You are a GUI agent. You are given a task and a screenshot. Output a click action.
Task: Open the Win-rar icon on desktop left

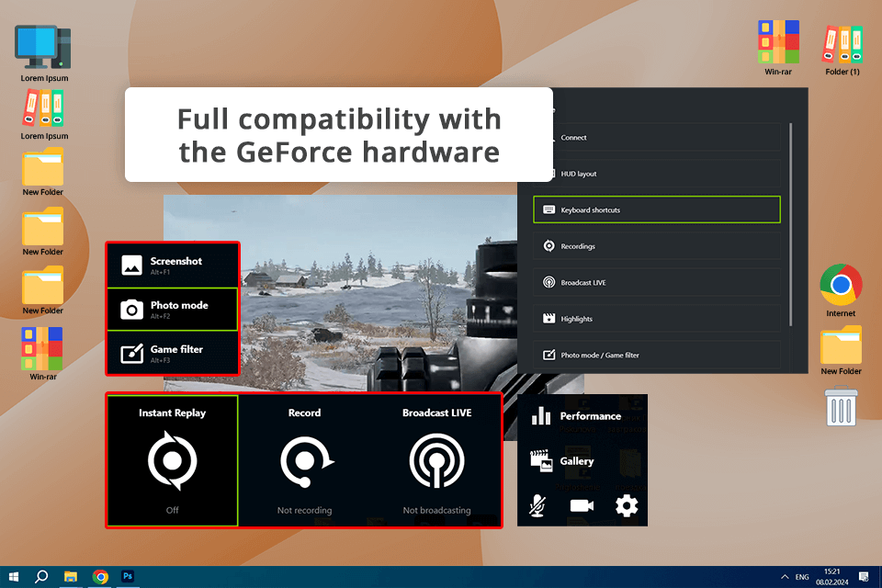[43, 354]
